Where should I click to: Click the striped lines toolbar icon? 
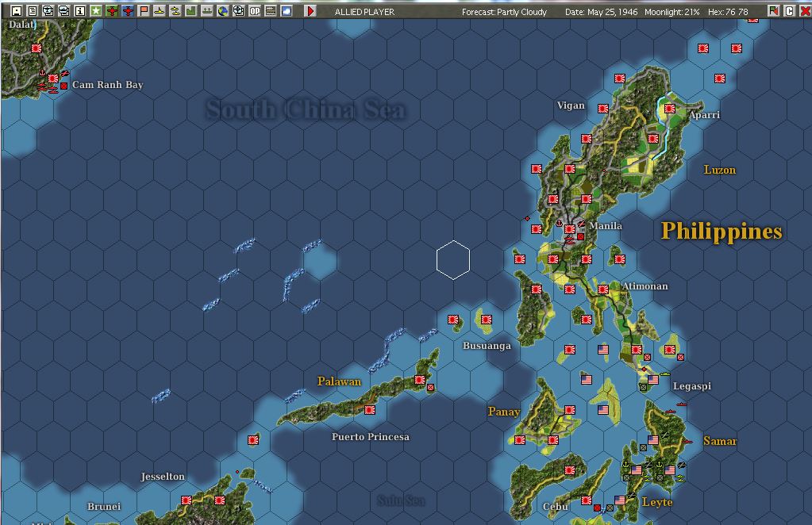(x=271, y=11)
